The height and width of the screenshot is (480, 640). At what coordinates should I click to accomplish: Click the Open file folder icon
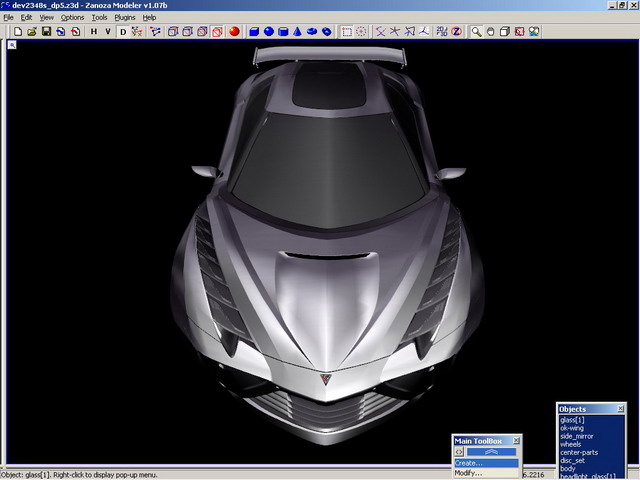pyautogui.click(x=33, y=32)
